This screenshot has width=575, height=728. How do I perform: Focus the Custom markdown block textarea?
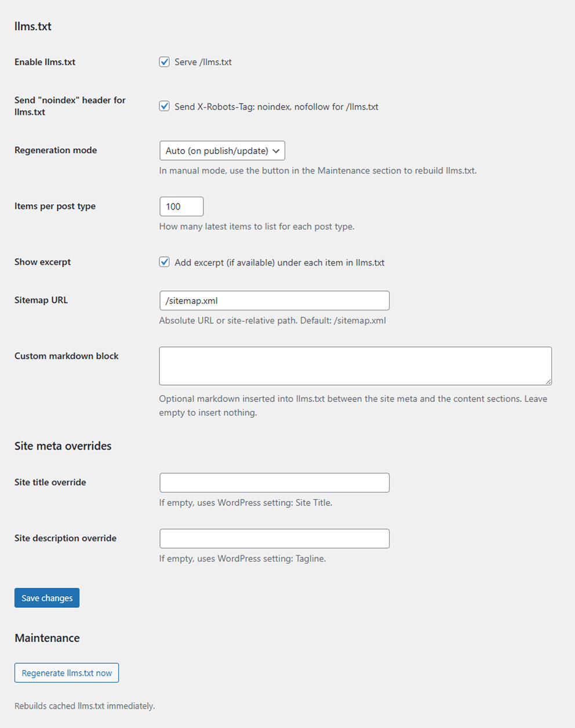[355, 365]
